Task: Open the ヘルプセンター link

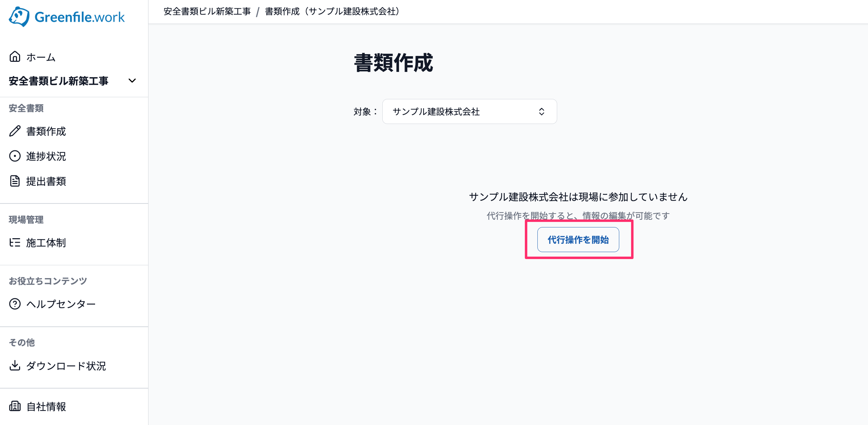Action: point(61,304)
